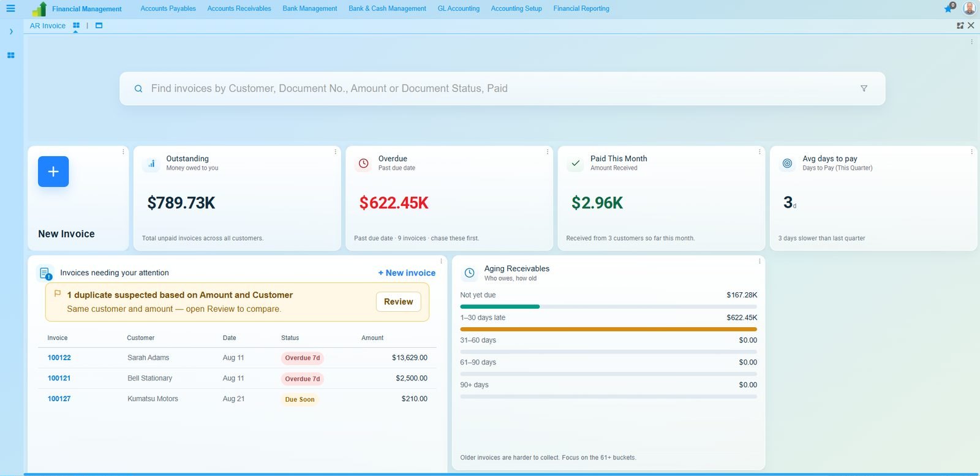980x476 pixels.
Task: Open the Avg days to pay options menu
Action: pyautogui.click(x=971, y=152)
